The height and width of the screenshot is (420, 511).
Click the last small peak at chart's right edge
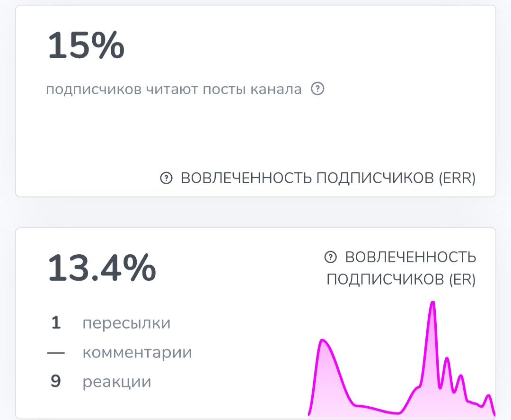489,397
